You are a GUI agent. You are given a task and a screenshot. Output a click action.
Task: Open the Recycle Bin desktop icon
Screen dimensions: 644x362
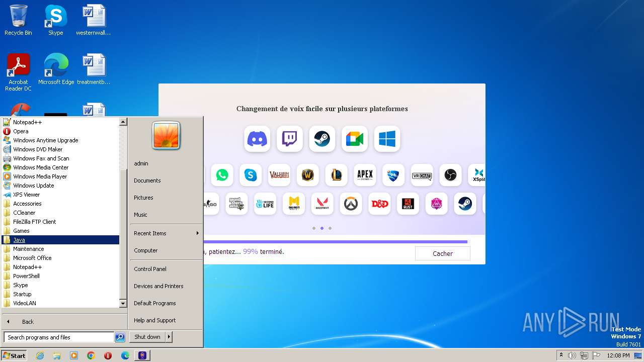tap(18, 20)
